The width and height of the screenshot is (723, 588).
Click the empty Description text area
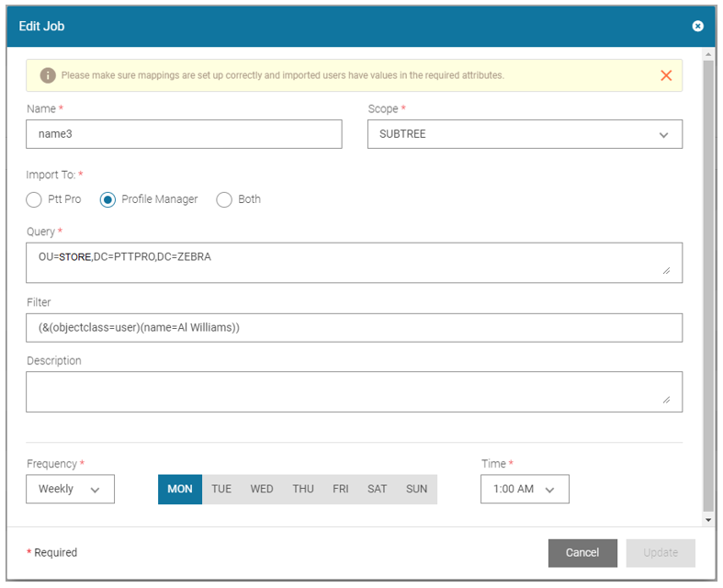point(354,391)
